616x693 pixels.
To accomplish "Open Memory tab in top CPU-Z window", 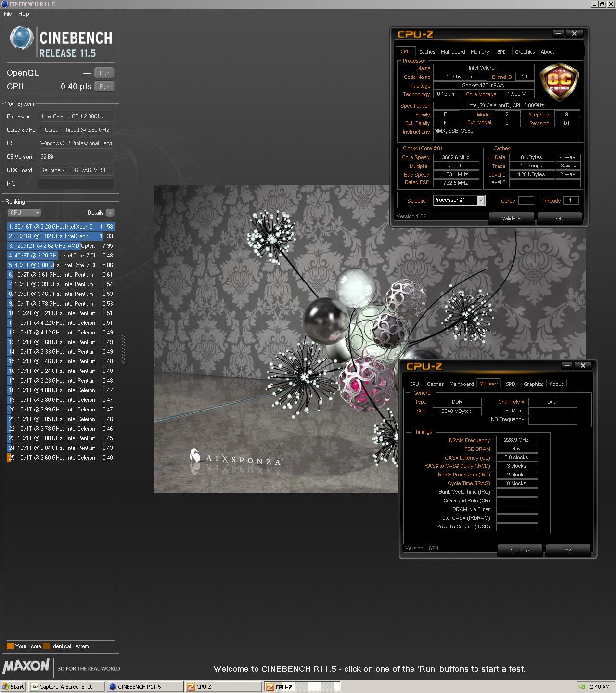I will (x=480, y=52).
